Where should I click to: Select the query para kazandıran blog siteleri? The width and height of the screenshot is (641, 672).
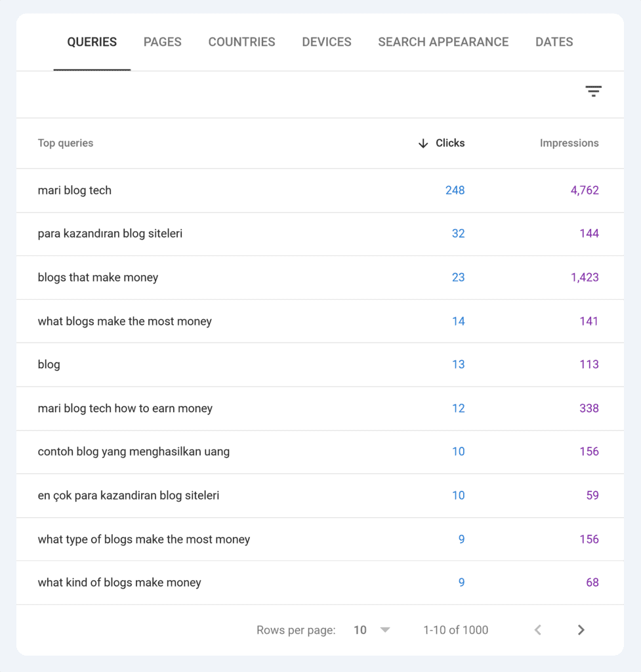point(110,234)
